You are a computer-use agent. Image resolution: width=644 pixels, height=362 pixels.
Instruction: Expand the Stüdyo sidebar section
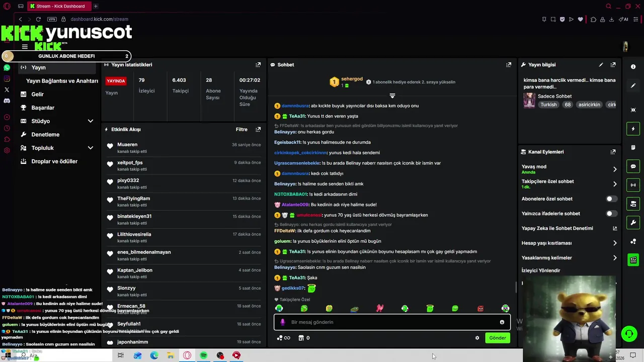click(91, 121)
